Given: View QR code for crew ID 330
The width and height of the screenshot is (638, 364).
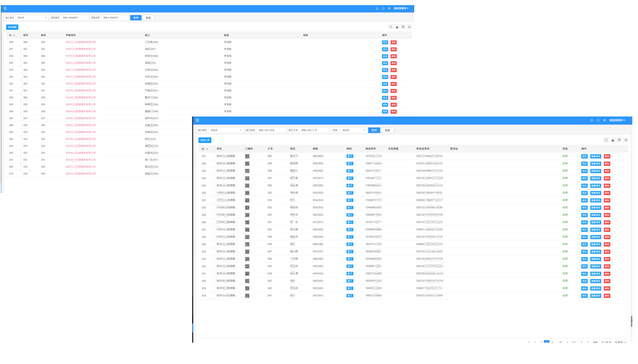Looking at the screenshot, I should (x=247, y=208).
